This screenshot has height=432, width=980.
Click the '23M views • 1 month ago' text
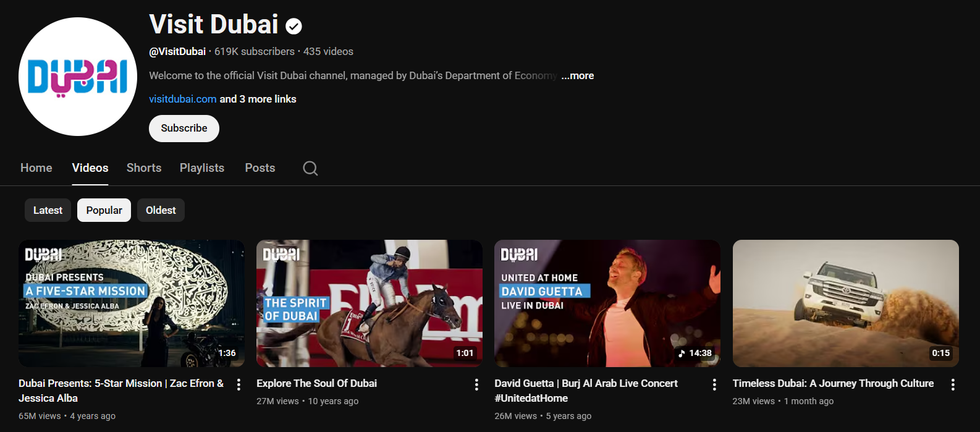[783, 401]
